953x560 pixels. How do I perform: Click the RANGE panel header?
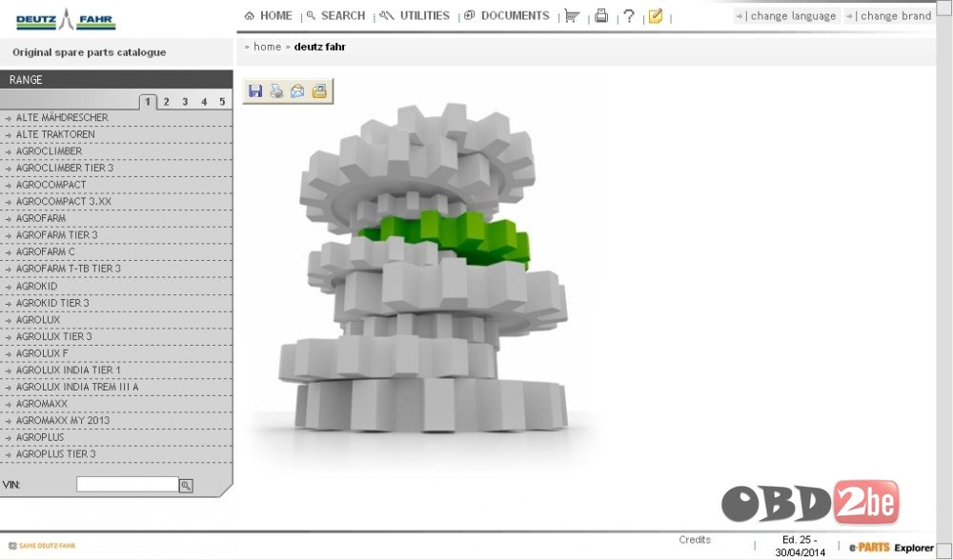coord(116,80)
